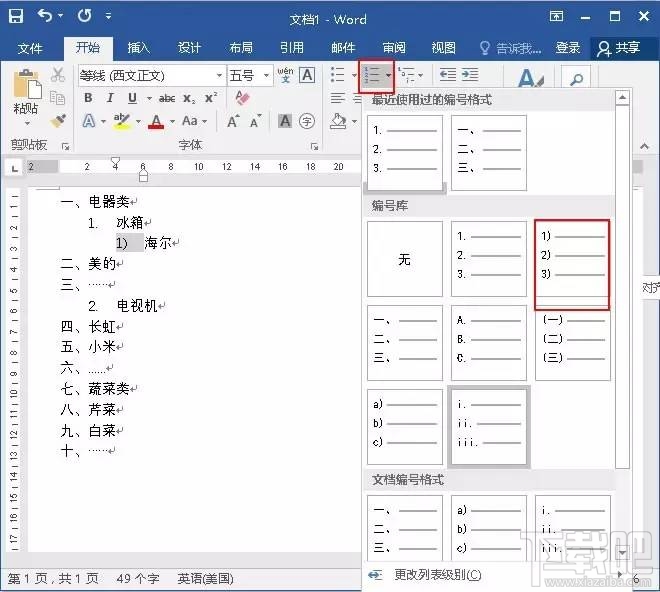Click the 共享 share button
Viewport: 660px width, 592px height.
(x=618, y=48)
